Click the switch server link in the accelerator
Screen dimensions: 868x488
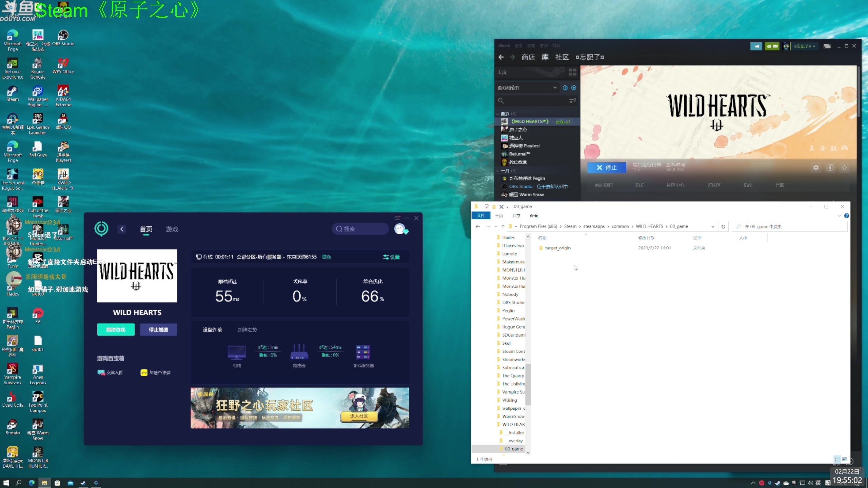pyautogui.click(x=326, y=257)
